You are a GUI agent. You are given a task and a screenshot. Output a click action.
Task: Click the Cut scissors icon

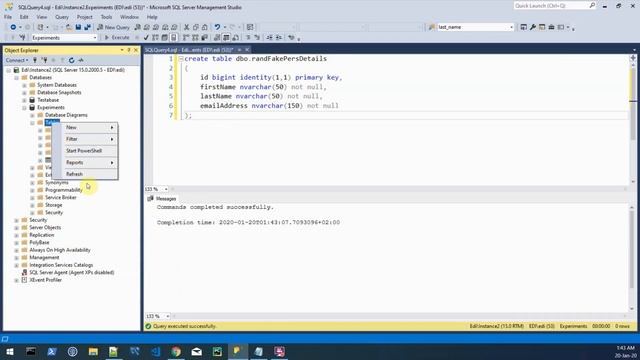pos(187,27)
